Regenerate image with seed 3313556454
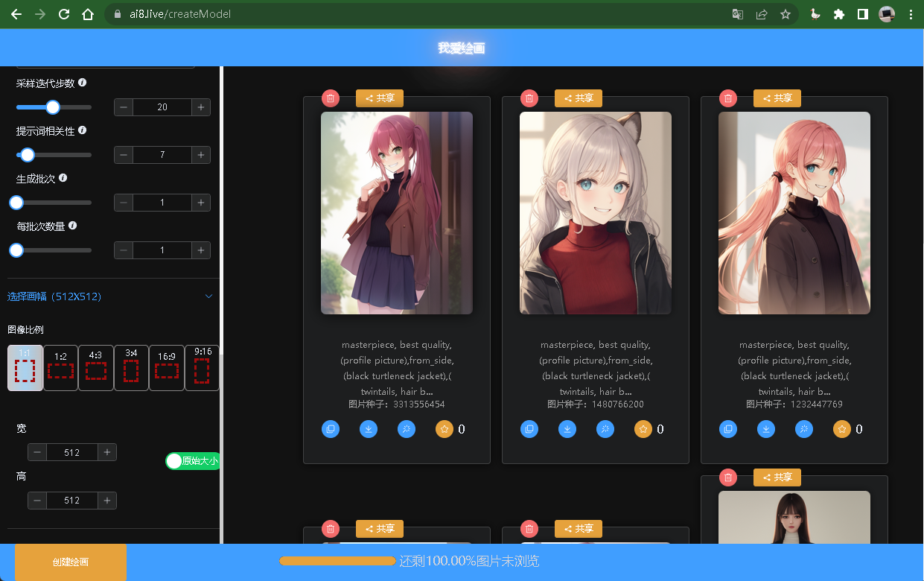The width and height of the screenshot is (924, 581). pyautogui.click(x=407, y=429)
